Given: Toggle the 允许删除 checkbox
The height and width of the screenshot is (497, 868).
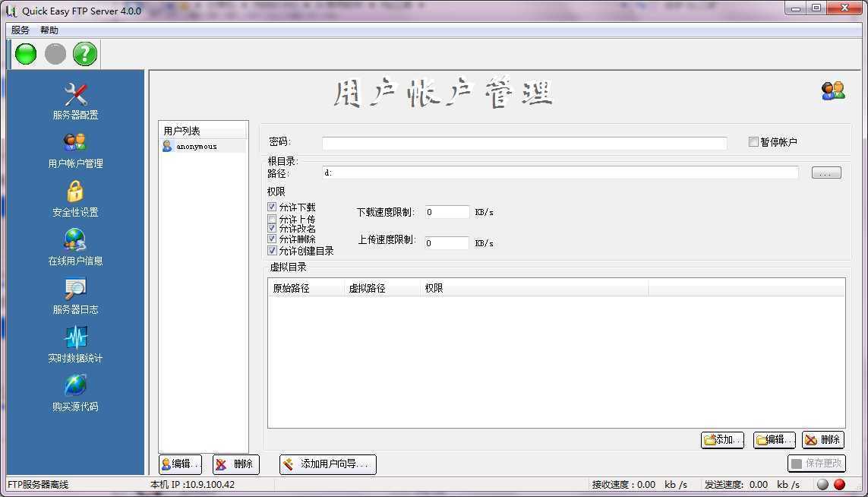Looking at the screenshot, I should (272, 239).
